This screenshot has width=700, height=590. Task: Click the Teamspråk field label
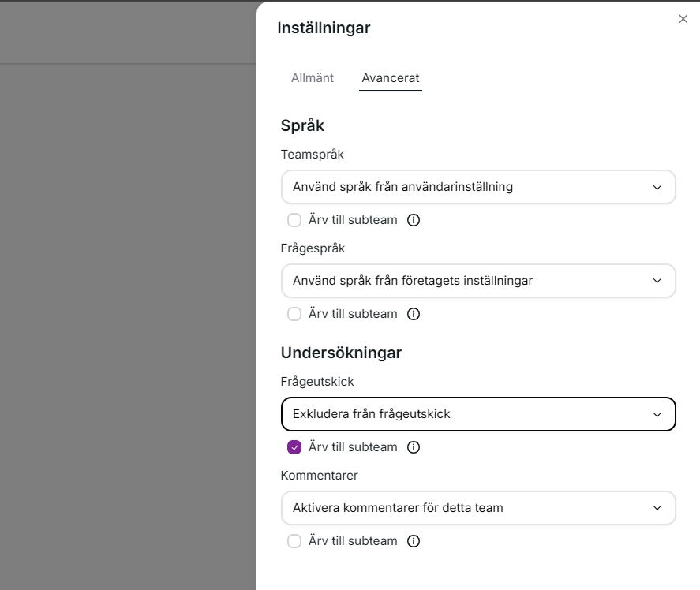[313, 155]
